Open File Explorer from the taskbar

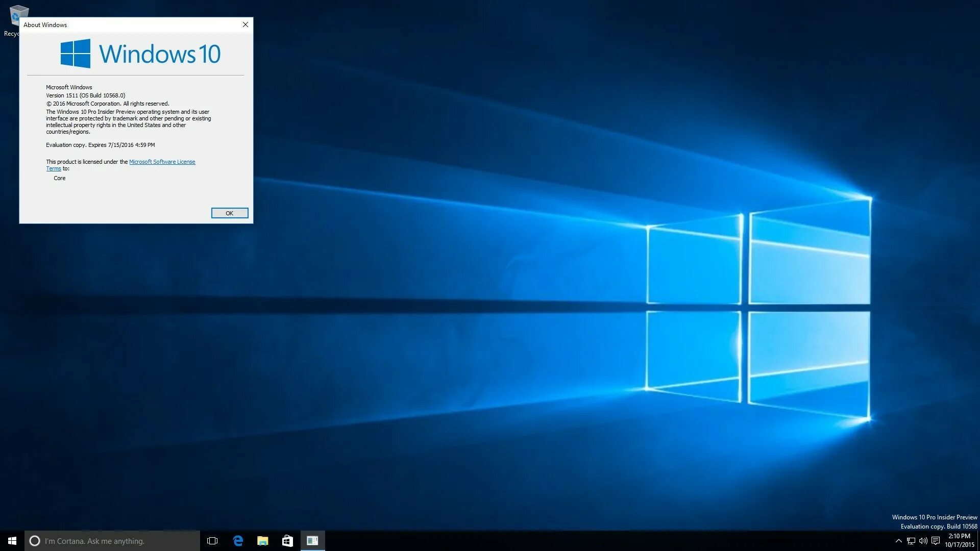pyautogui.click(x=263, y=541)
